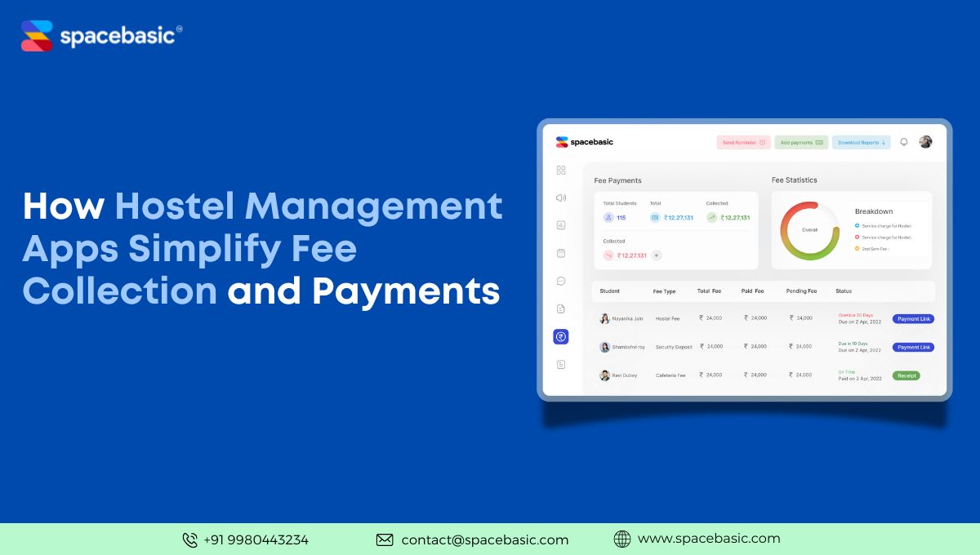Screen dimensions: 980x555
Task: Click the yellow 2nd Sem Fee legend dot
Action: (857, 248)
